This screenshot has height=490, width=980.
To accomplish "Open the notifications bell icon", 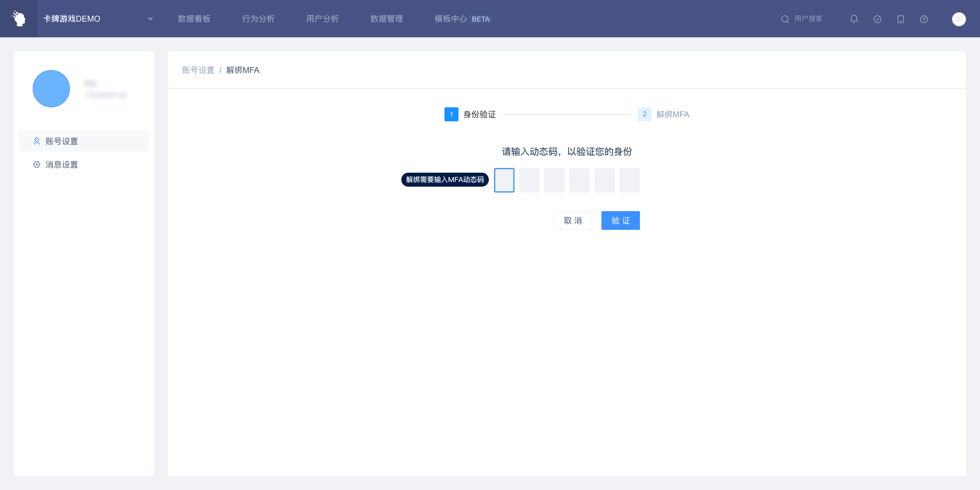I will pyautogui.click(x=854, y=19).
